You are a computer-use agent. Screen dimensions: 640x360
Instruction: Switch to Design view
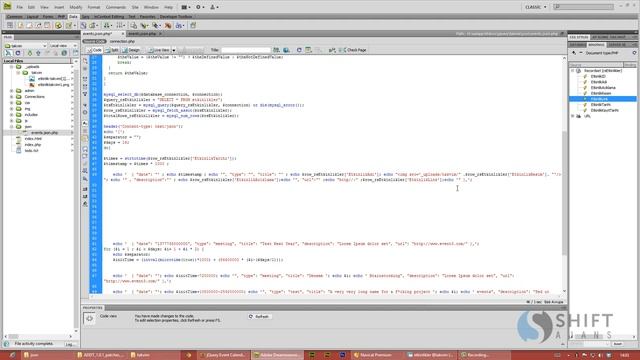tap(131, 50)
